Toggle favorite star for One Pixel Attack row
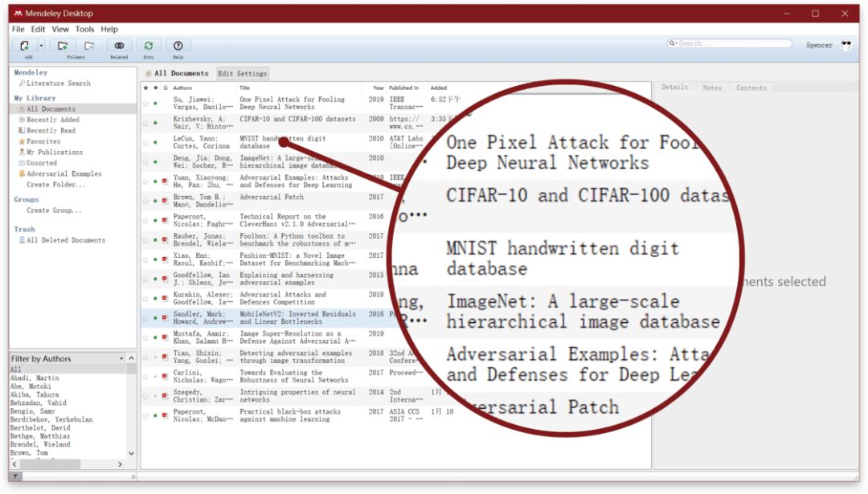Viewport: 868px width, 494px height. click(x=145, y=104)
